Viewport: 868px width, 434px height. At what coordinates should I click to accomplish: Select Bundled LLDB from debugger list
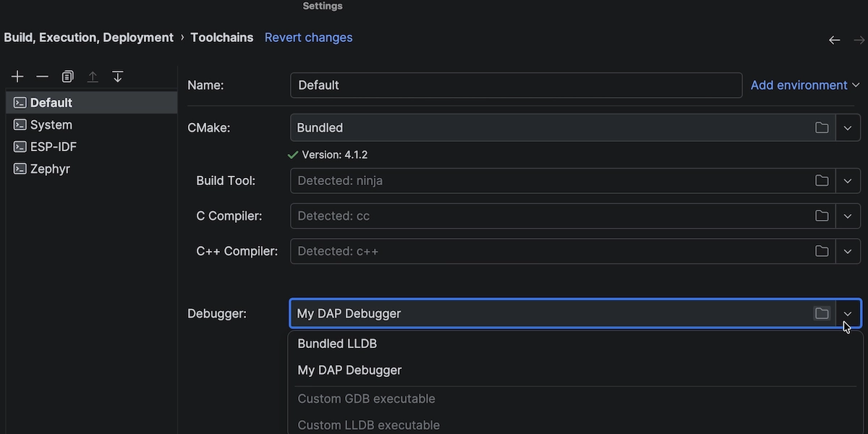click(337, 344)
